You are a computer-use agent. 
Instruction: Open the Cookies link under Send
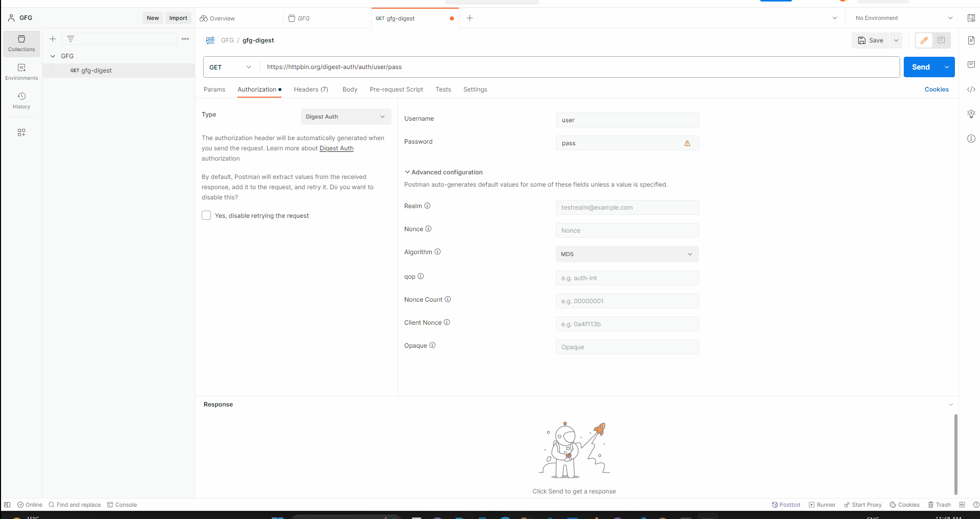(937, 89)
